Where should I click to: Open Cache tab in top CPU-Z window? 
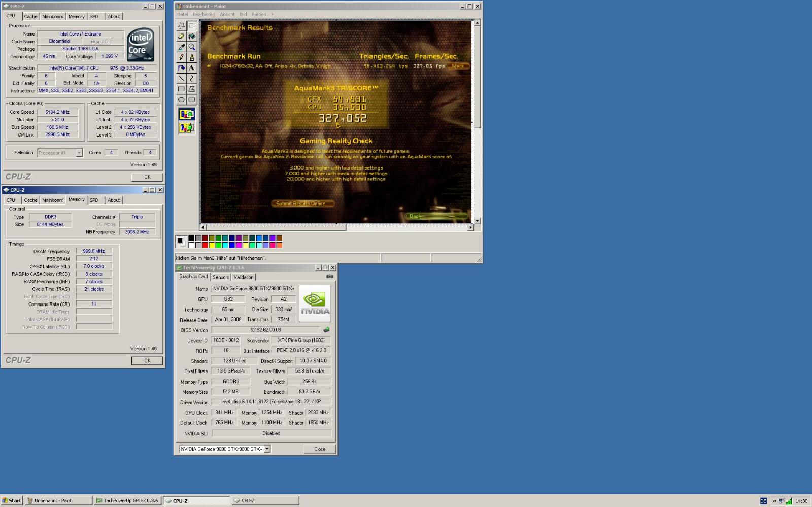click(x=31, y=17)
